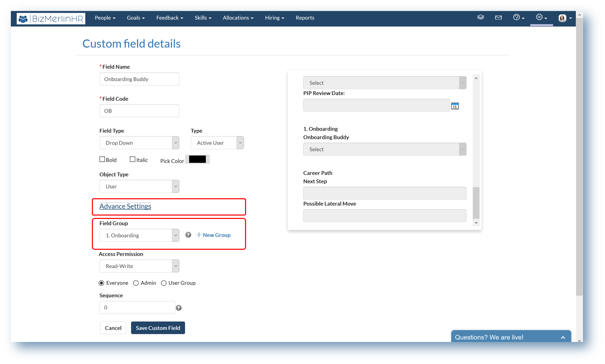Image resolution: width=605 pixels, height=364 pixels.
Task: Click the settings gear icon
Action: [x=539, y=17]
